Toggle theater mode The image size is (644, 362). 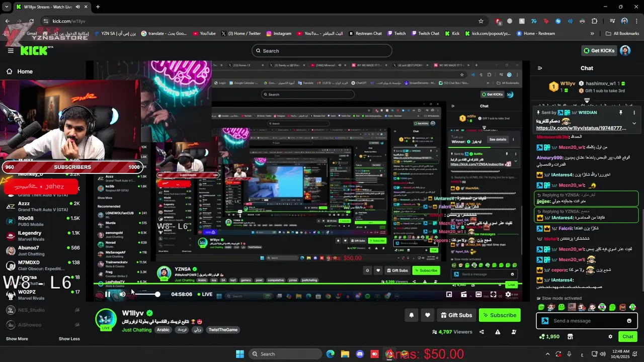pos(478,294)
